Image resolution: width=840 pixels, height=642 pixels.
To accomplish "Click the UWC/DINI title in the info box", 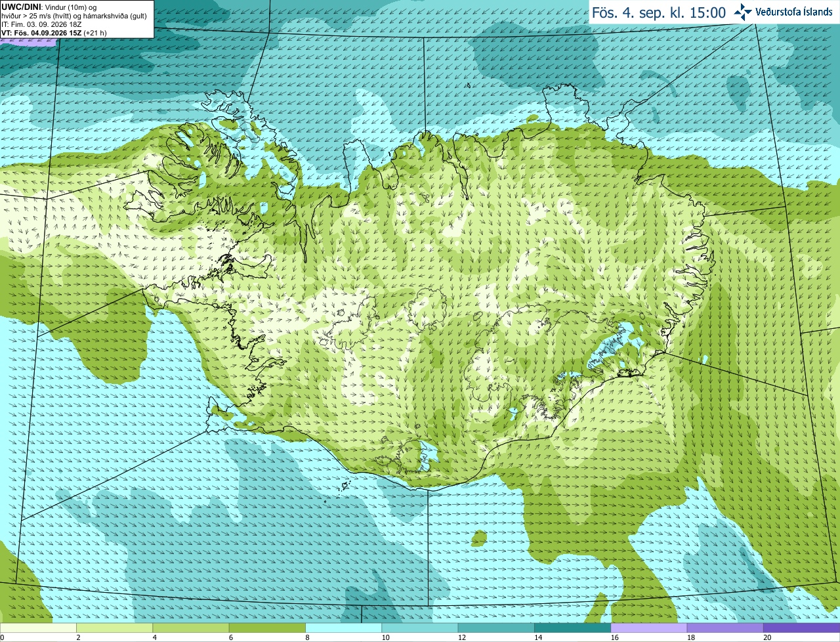I will [22, 7].
